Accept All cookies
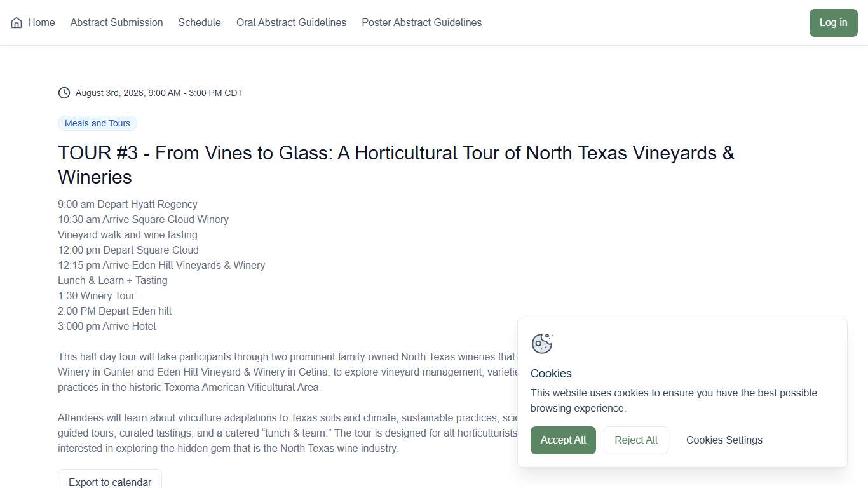868x488 pixels. tap(563, 440)
